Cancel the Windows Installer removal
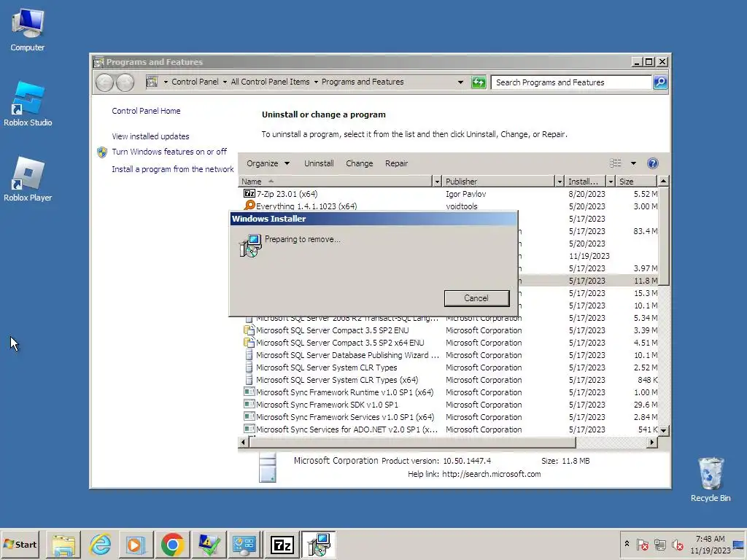This screenshot has width=747, height=560. pyautogui.click(x=476, y=298)
